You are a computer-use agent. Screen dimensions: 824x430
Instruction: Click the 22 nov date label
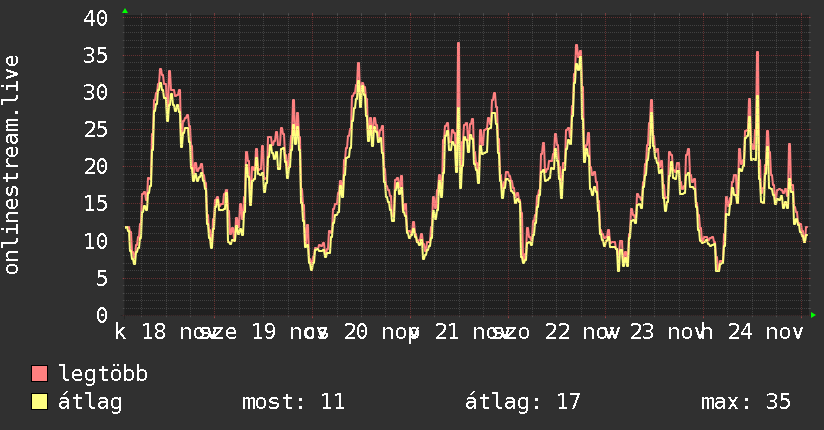coord(582,332)
